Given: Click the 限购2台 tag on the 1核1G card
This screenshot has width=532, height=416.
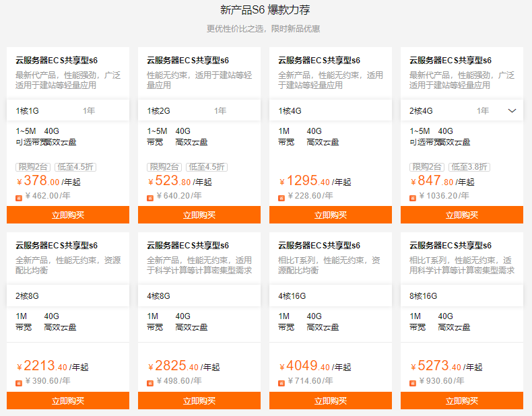Looking at the screenshot, I should (33, 167).
